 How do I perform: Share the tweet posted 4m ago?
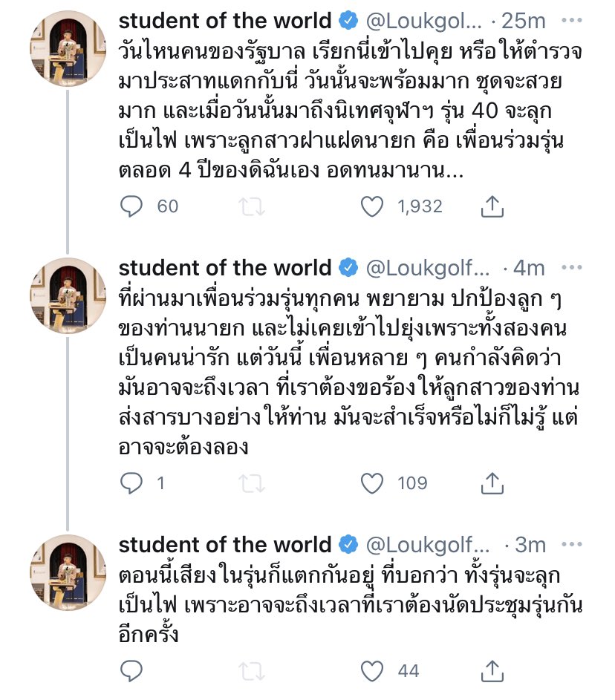pyautogui.click(x=491, y=484)
